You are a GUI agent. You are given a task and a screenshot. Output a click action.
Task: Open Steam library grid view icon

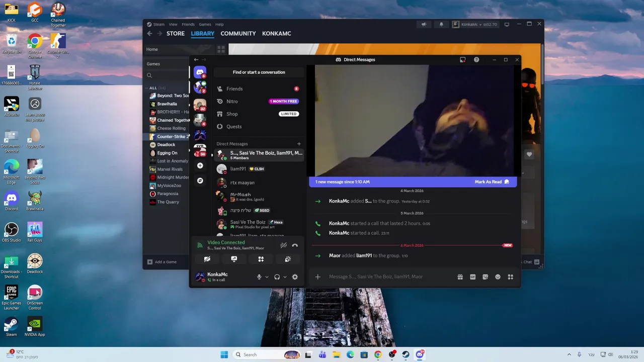pyautogui.click(x=221, y=49)
